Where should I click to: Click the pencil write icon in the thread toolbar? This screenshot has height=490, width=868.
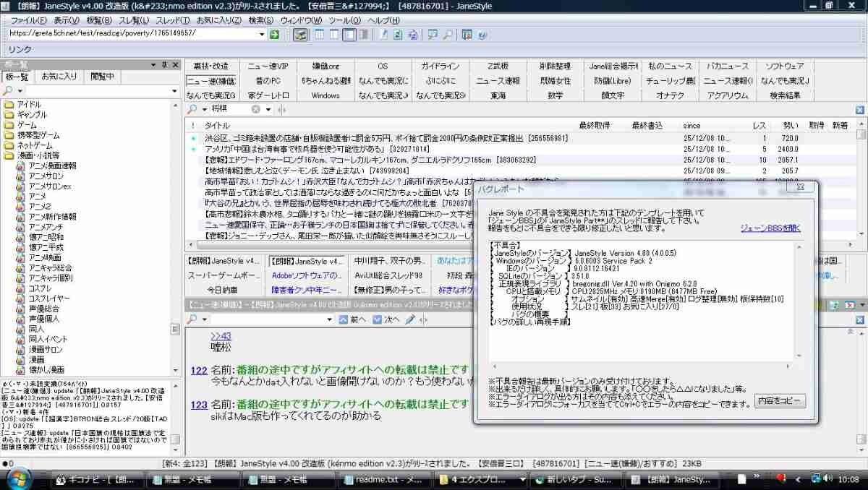pyautogui.click(x=409, y=319)
